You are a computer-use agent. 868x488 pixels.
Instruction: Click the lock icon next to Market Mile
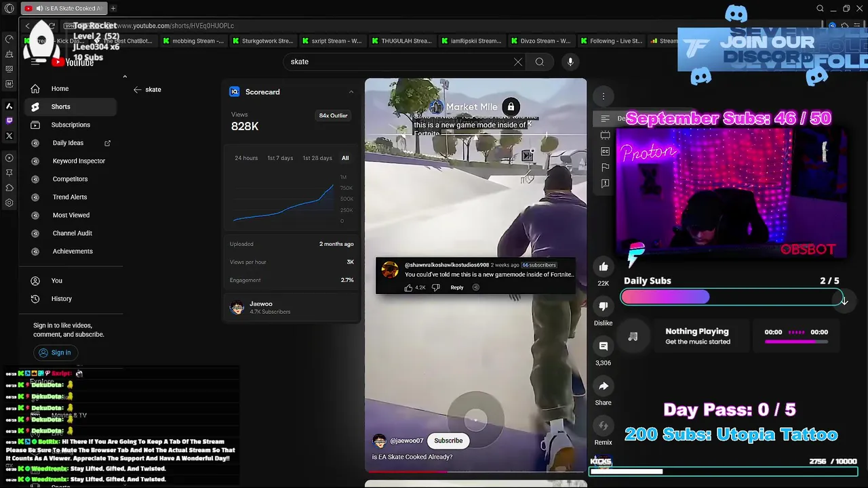[x=511, y=106]
